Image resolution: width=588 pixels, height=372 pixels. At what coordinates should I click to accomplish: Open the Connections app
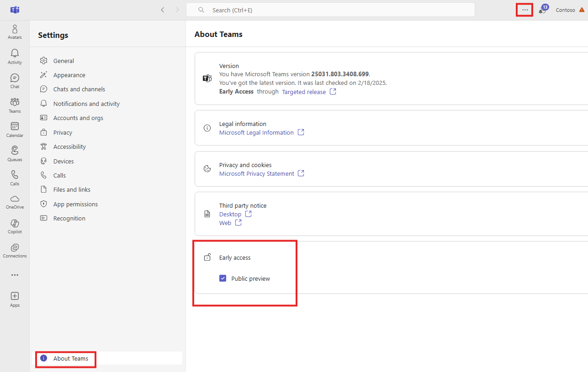click(x=14, y=250)
